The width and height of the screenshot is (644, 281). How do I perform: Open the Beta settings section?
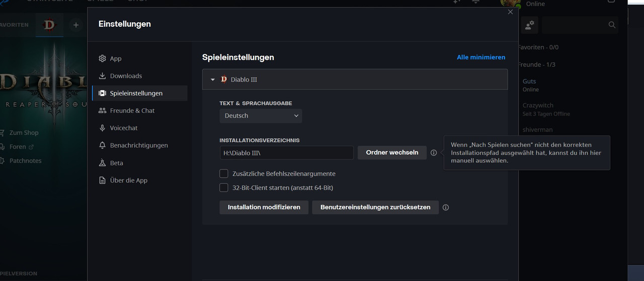click(x=139, y=163)
